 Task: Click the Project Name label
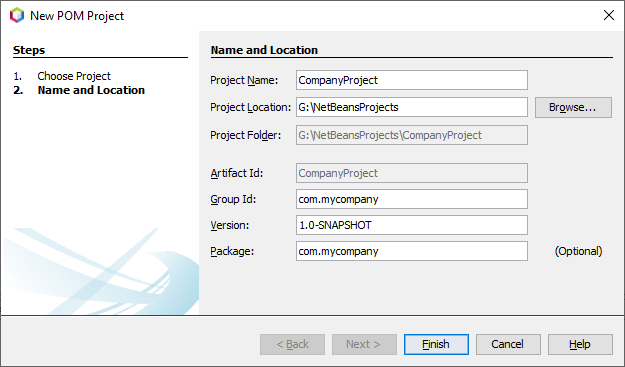pyautogui.click(x=244, y=80)
